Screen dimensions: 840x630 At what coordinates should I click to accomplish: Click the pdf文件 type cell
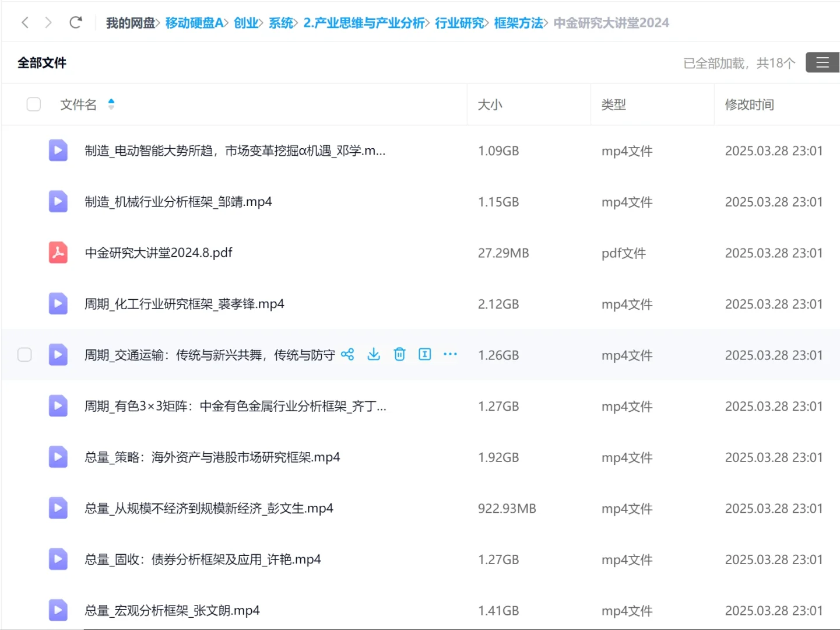pyautogui.click(x=624, y=253)
